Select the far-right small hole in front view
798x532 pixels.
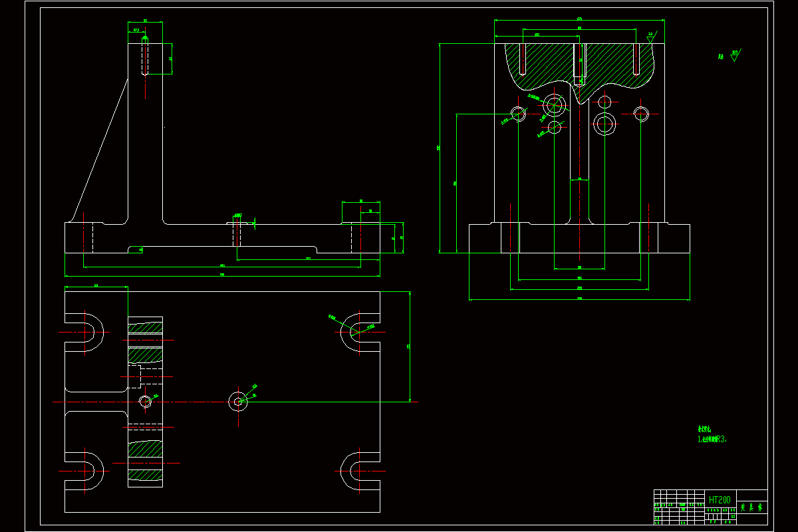point(641,114)
